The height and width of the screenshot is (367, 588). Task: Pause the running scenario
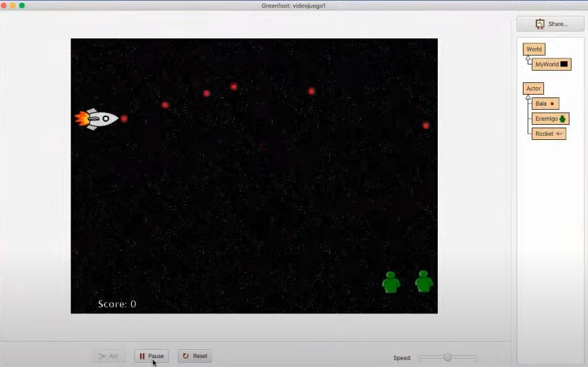(x=152, y=356)
